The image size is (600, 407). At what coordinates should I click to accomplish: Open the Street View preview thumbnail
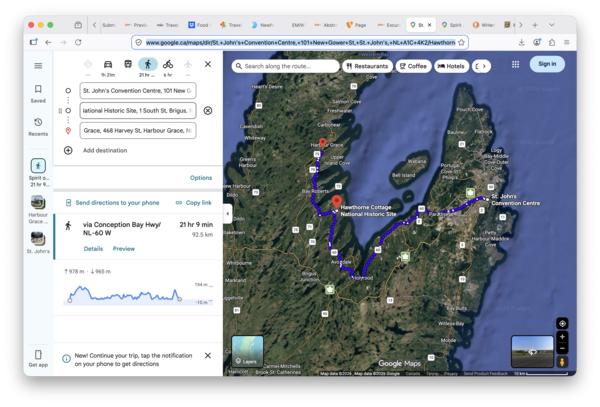coord(532,351)
